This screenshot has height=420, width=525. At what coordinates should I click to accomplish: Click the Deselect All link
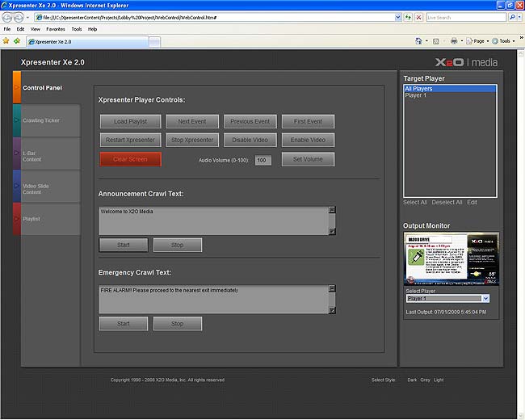(x=447, y=203)
